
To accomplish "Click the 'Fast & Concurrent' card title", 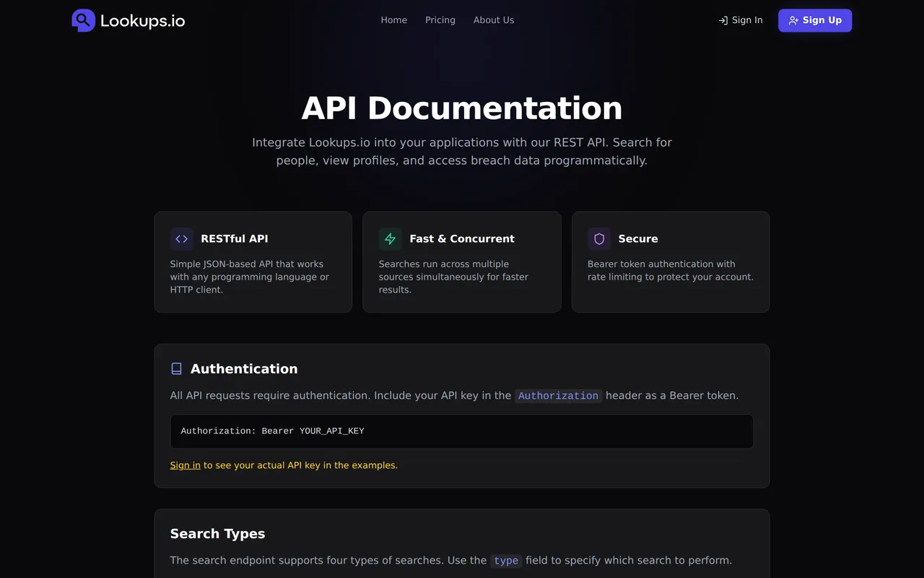I will [462, 238].
